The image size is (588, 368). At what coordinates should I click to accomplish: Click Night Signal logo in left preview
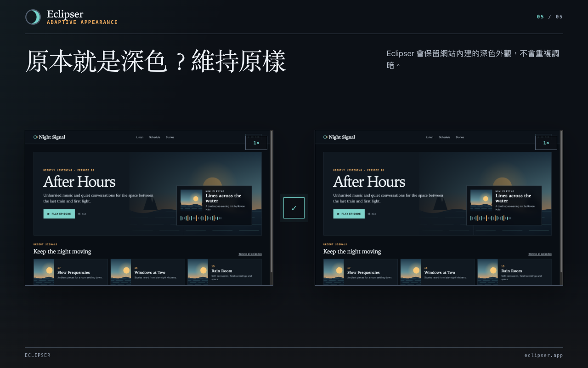pos(49,137)
